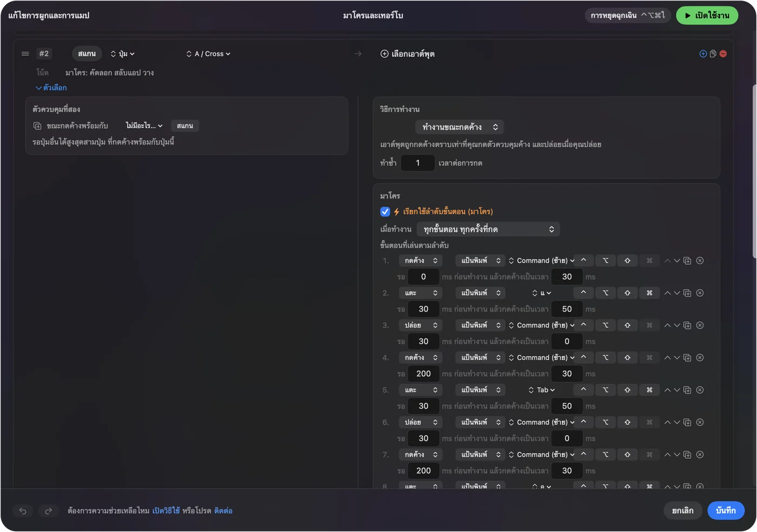Click the window's vertical scrollbar

[754, 171]
